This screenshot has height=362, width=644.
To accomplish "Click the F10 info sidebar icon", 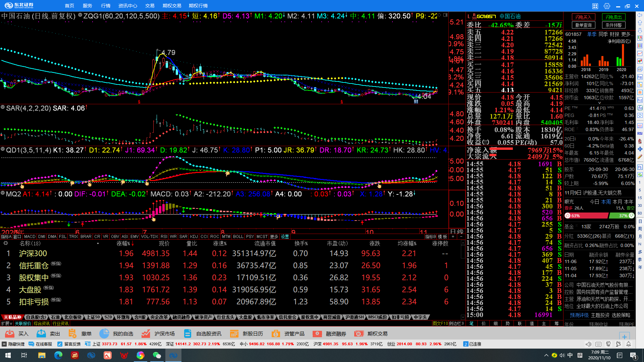I will [x=640, y=77].
